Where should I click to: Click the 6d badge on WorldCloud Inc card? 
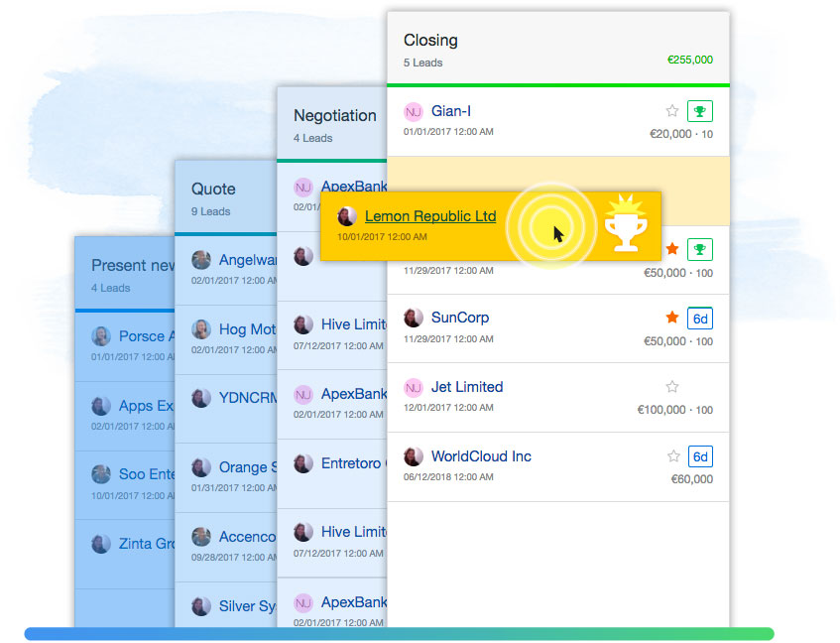tap(700, 456)
